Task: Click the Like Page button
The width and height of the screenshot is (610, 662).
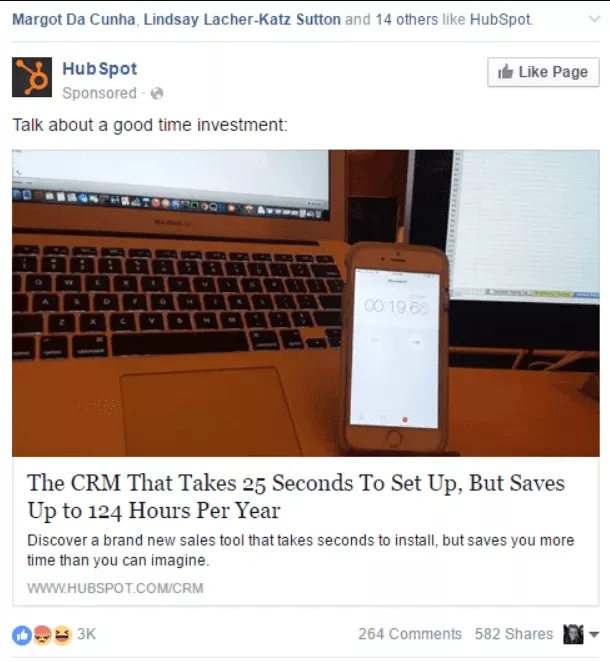Action: coord(543,72)
